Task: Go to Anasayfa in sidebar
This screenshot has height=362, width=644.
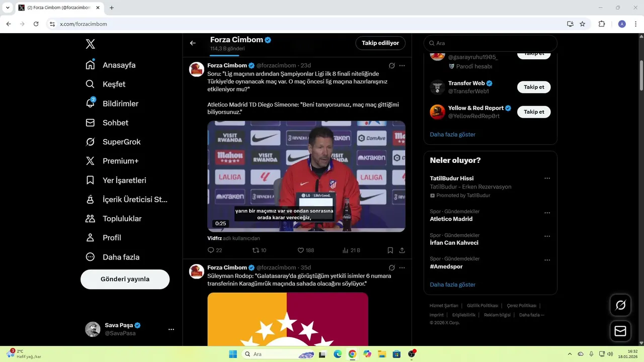Action: click(x=111, y=65)
